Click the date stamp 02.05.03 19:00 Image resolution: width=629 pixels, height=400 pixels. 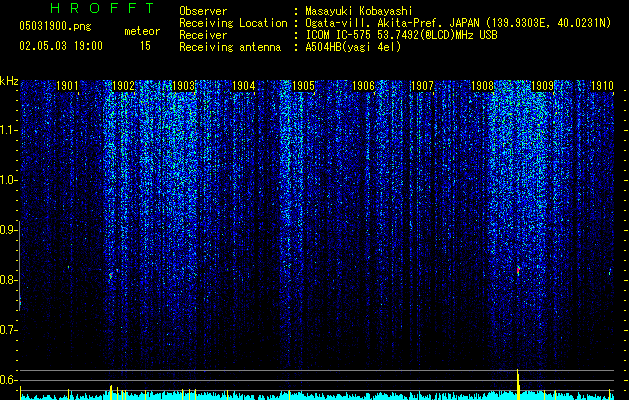61,46
